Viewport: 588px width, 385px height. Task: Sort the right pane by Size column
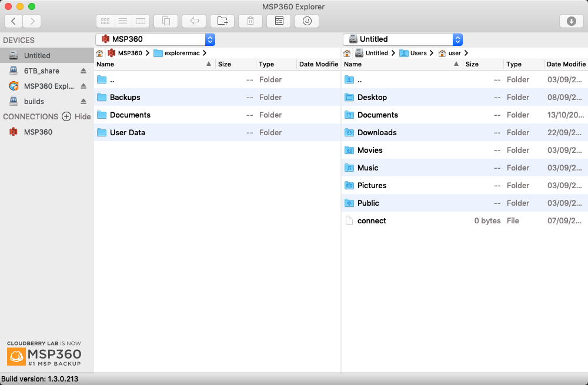click(x=483, y=64)
